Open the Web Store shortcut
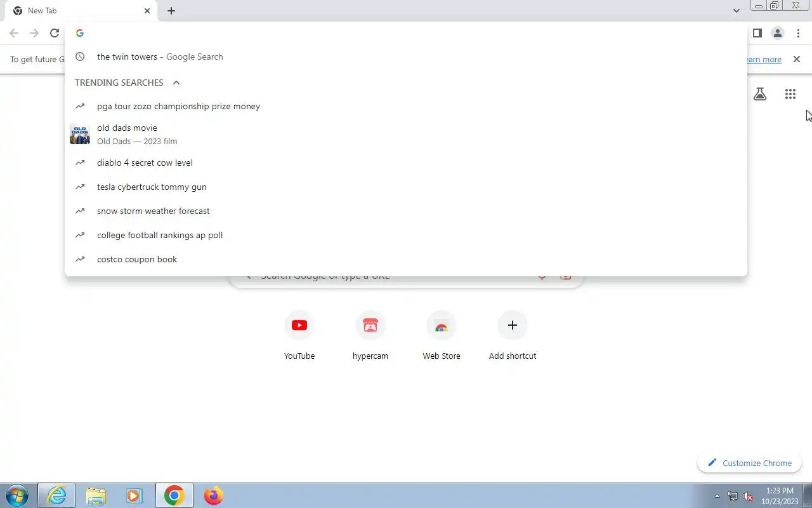This screenshot has height=508, width=812. point(442,335)
